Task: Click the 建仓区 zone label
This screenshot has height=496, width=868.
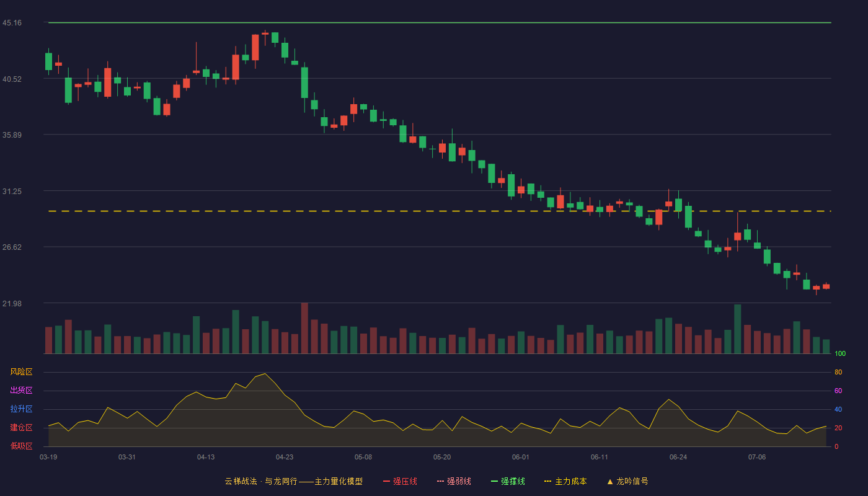Action: 22,428
